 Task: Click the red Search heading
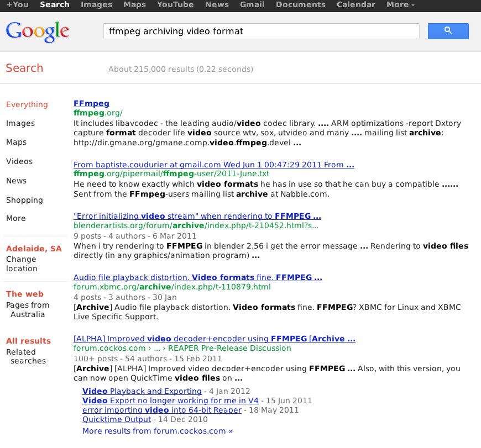click(x=24, y=68)
